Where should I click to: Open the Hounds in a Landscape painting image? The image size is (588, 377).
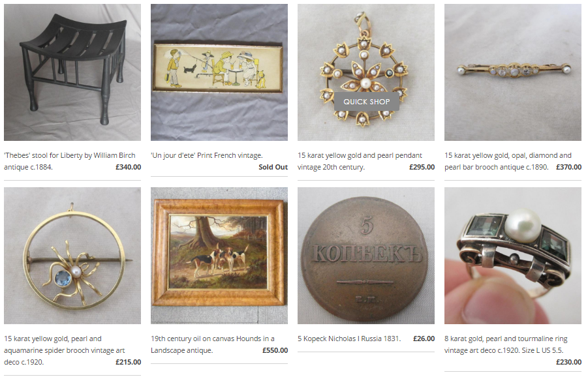point(219,256)
